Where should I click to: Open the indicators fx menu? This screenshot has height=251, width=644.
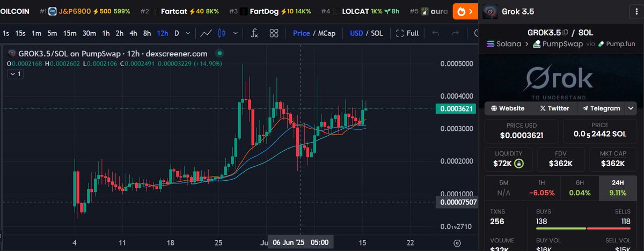[x=254, y=33]
